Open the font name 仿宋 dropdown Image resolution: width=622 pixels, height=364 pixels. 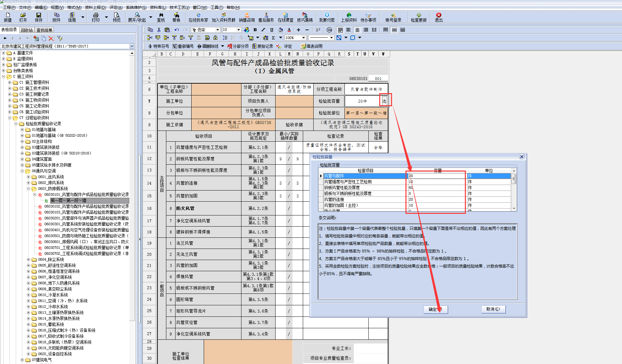coord(217,30)
